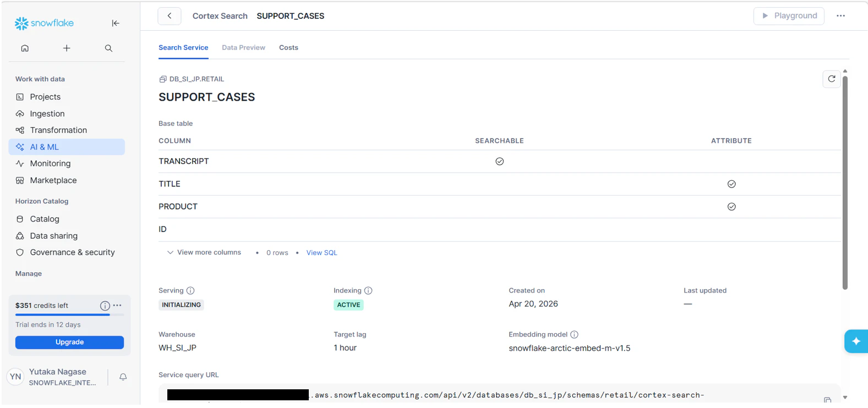Click the Data sharing icon
Image resolution: width=868 pixels, height=408 pixels.
tap(20, 236)
